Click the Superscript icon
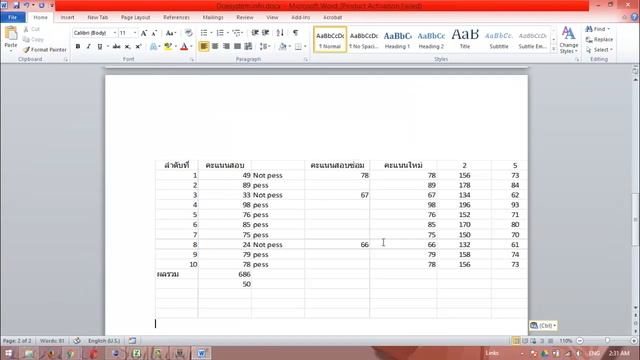 click(x=138, y=47)
